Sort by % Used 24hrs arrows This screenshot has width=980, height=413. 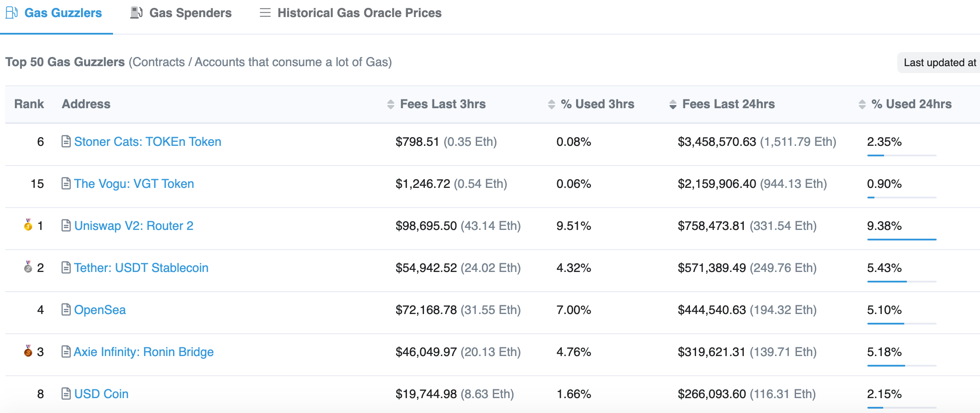(x=862, y=104)
